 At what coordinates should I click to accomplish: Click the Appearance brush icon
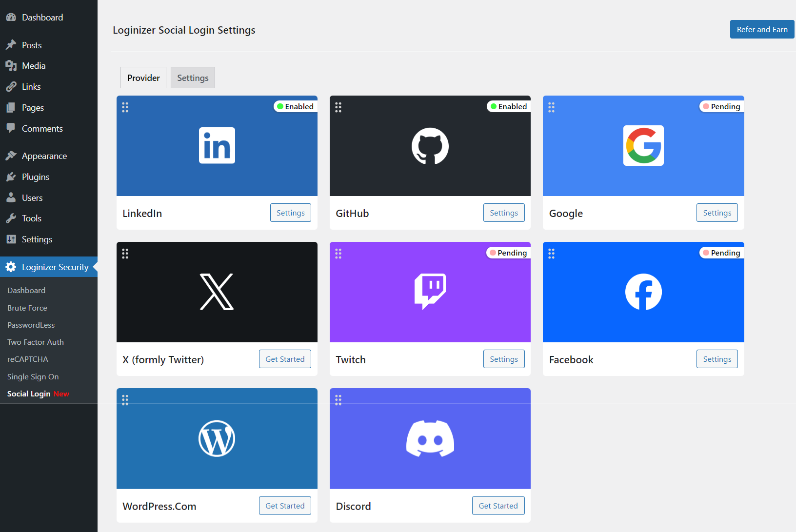click(x=11, y=156)
